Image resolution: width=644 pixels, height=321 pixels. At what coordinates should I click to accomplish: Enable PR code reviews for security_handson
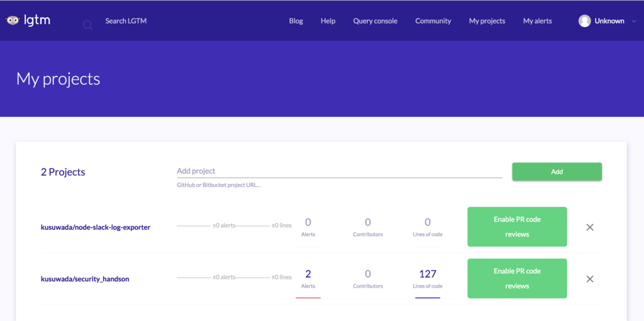[517, 278]
